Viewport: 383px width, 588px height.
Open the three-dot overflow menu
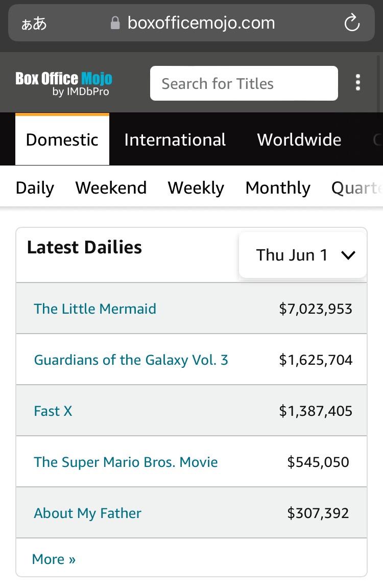(x=358, y=82)
